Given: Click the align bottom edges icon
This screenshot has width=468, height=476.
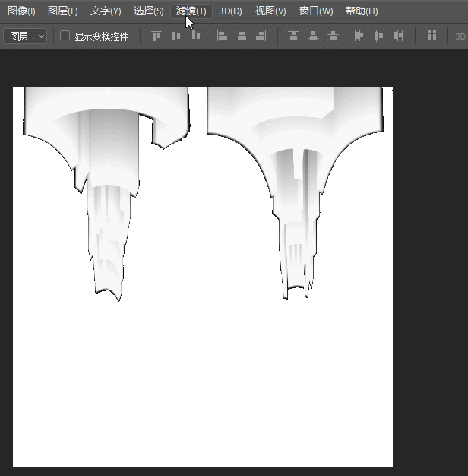Looking at the screenshot, I should (196, 36).
